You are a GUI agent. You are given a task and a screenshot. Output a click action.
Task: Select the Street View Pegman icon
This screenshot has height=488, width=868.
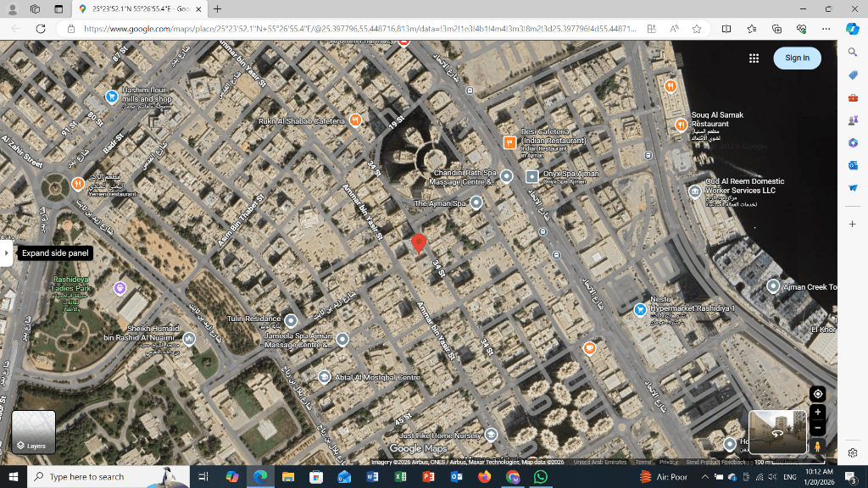(817, 446)
